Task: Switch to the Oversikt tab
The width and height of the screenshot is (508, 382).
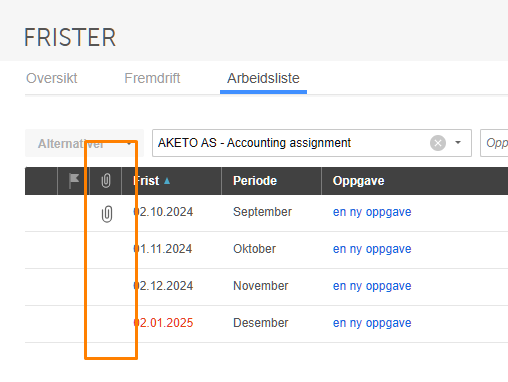Action: click(52, 78)
